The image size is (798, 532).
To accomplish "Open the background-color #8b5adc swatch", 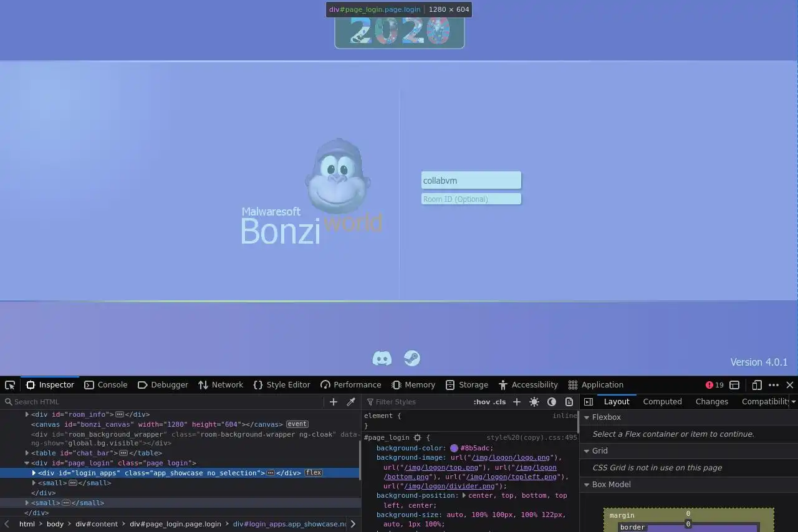I will [x=454, y=448].
